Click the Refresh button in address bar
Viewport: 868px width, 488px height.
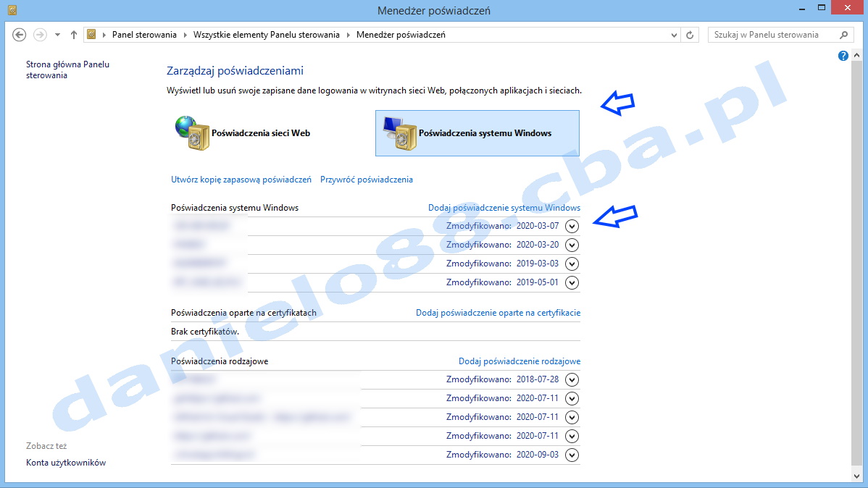tap(690, 35)
